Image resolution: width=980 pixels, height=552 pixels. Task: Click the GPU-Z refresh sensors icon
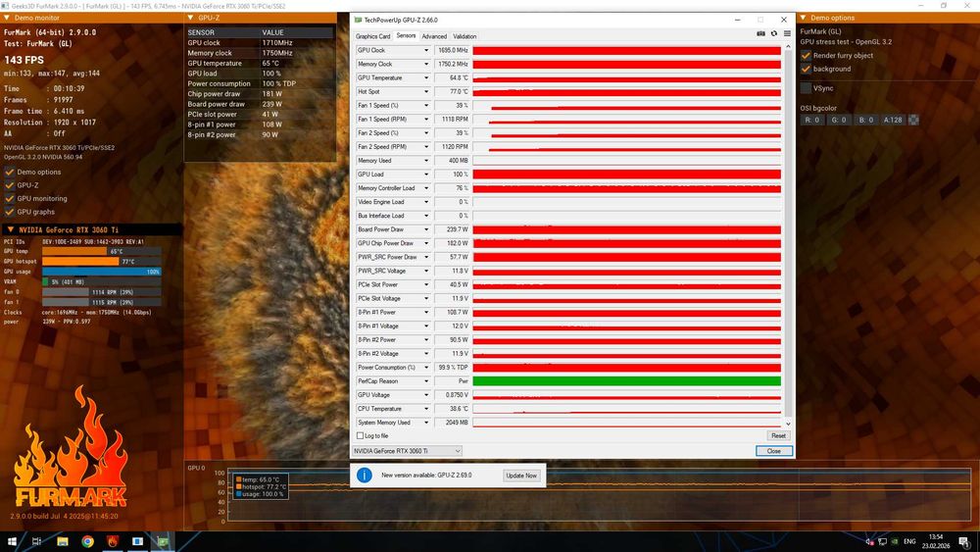coord(774,33)
